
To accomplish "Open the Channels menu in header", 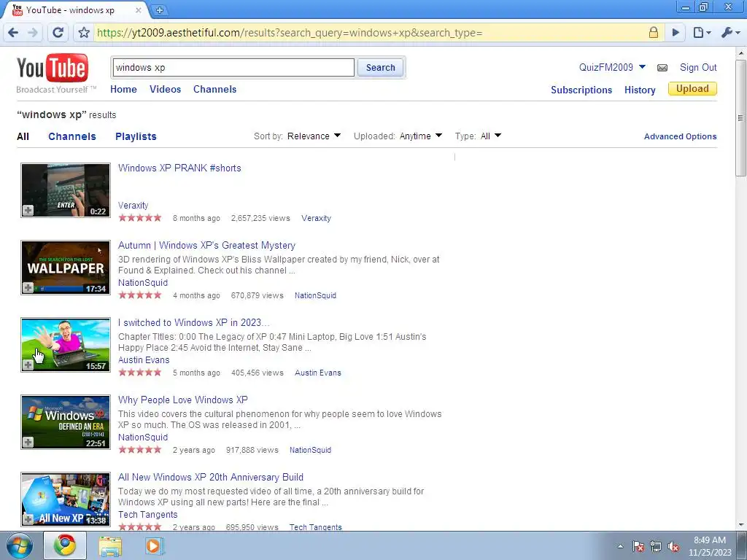I will (x=215, y=89).
